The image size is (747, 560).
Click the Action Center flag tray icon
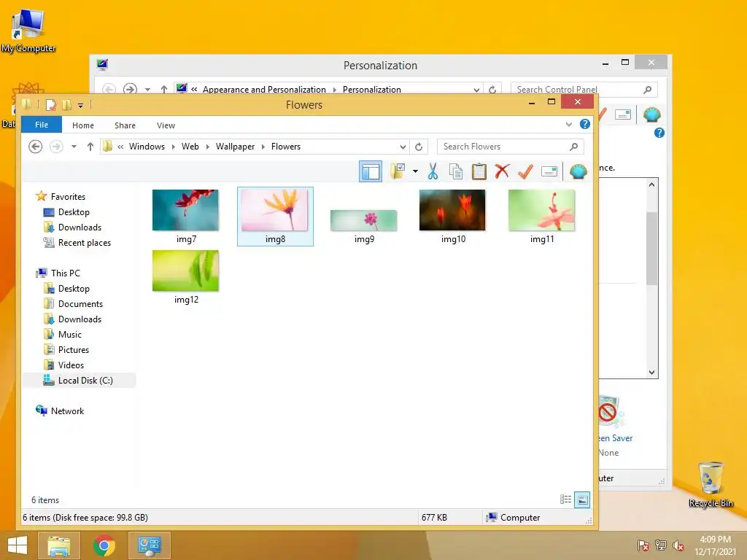coord(643,545)
